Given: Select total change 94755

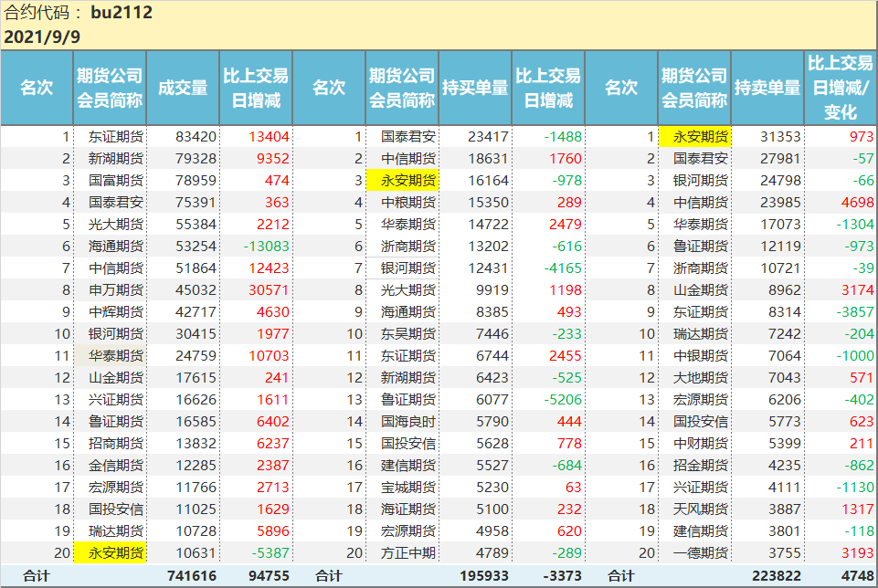Looking at the screenshot, I should coord(269,576).
